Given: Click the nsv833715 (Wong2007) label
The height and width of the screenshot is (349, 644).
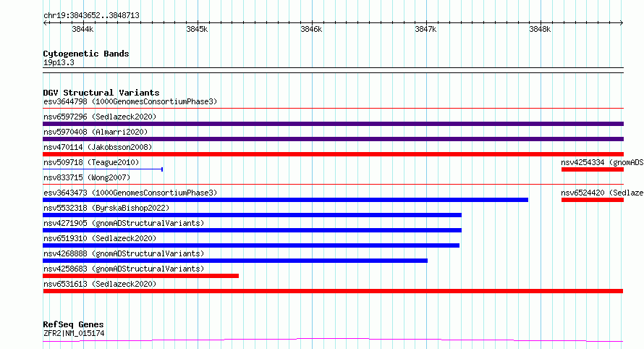Looking at the screenshot, I should (x=87, y=177).
